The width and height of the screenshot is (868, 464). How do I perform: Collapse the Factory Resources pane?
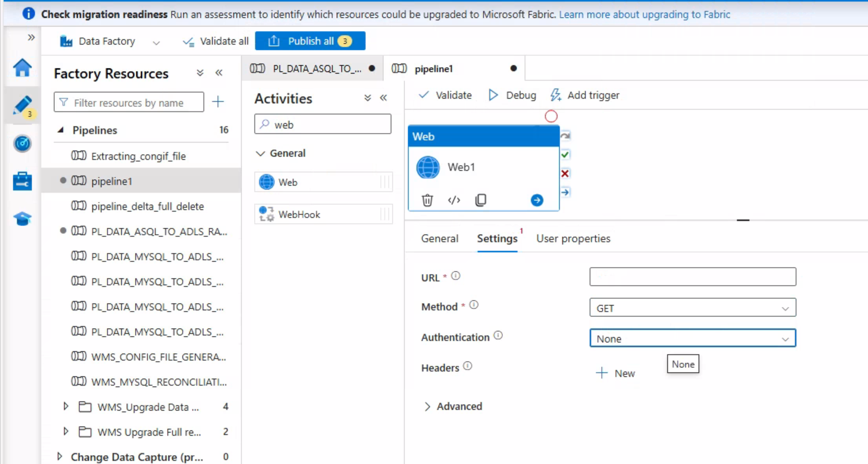coord(219,73)
